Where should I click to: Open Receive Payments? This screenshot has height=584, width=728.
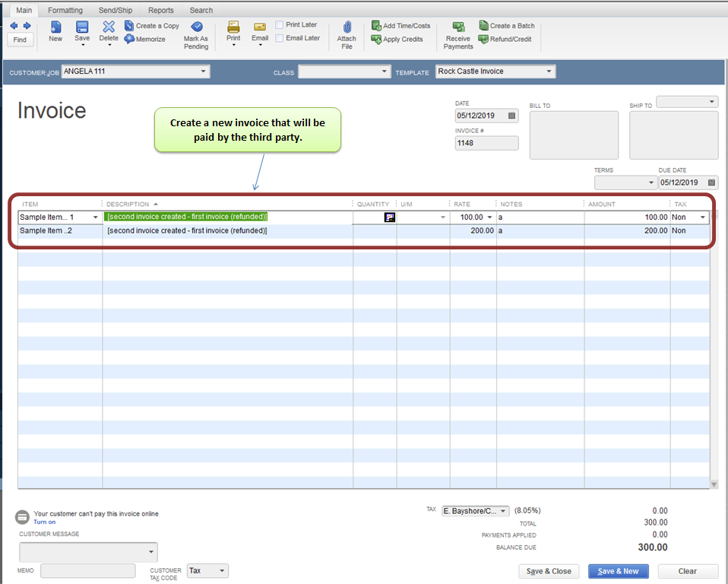point(458,35)
